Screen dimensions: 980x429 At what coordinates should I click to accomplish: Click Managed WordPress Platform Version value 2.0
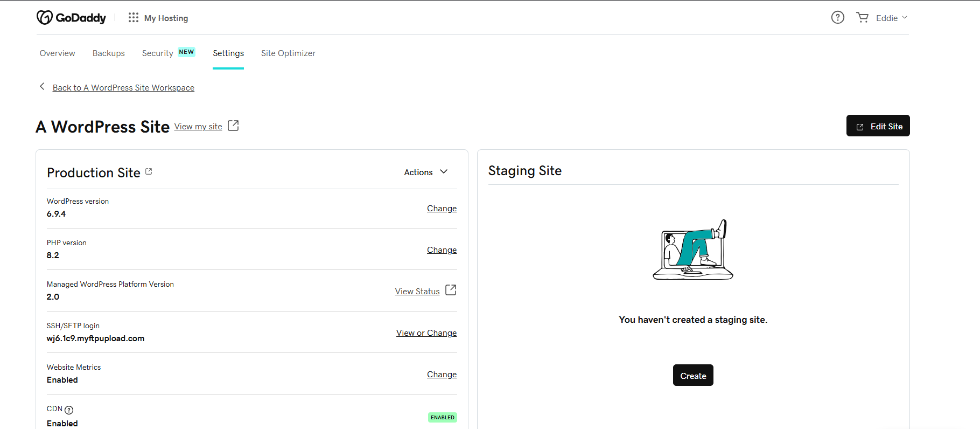point(53,297)
